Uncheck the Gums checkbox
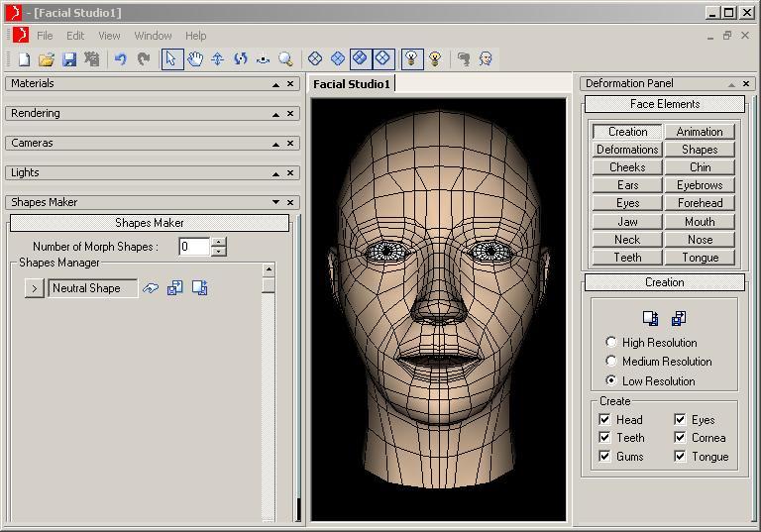Viewport: 761px width, 532px height. 604,457
